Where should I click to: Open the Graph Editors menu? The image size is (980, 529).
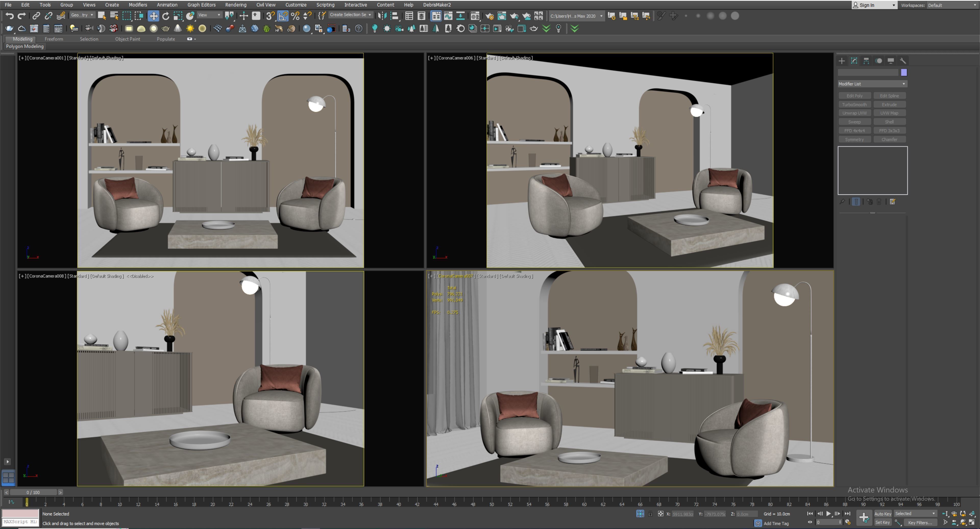pyautogui.click(x=201, y=5)
